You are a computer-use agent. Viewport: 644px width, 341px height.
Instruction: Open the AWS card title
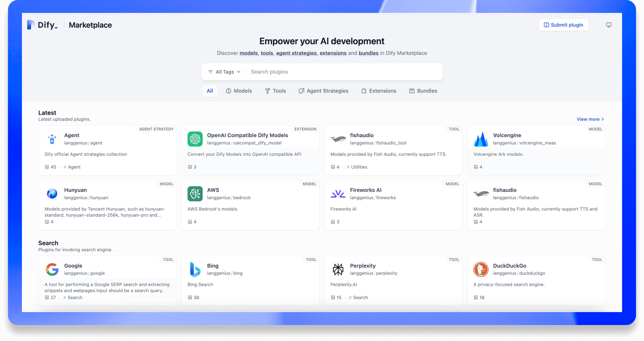click(213, 190)
